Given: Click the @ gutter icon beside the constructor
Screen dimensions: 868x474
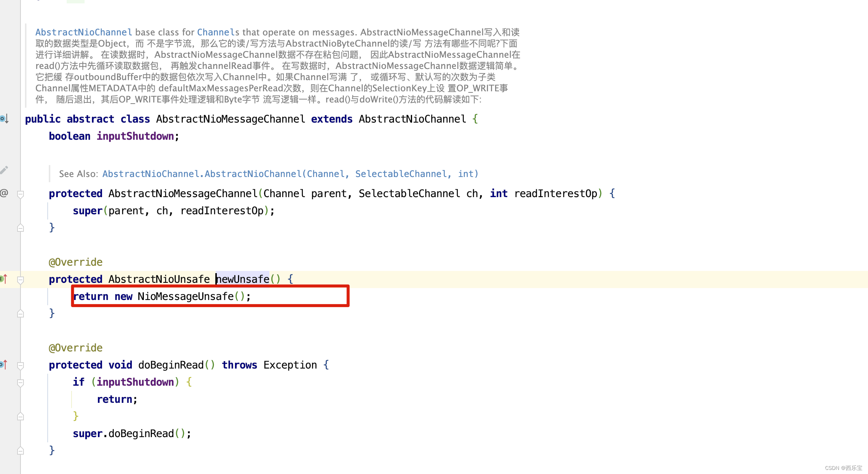Looking at the screenshot, I should pyautogui.click(x=4, y=193).
